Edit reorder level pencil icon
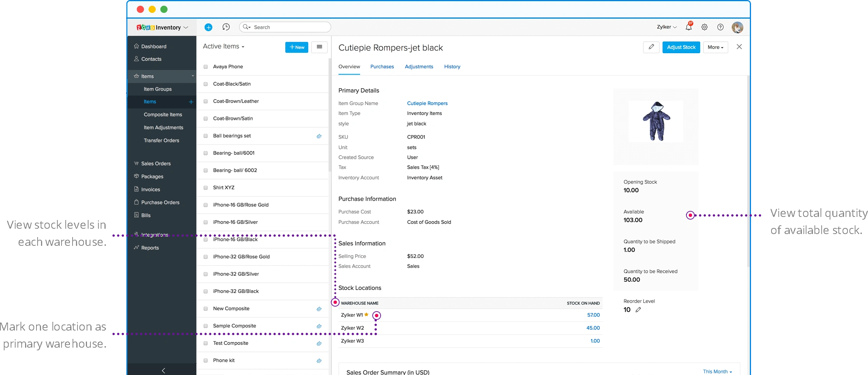Screen dimensions: 868x375 pos(638,310)
